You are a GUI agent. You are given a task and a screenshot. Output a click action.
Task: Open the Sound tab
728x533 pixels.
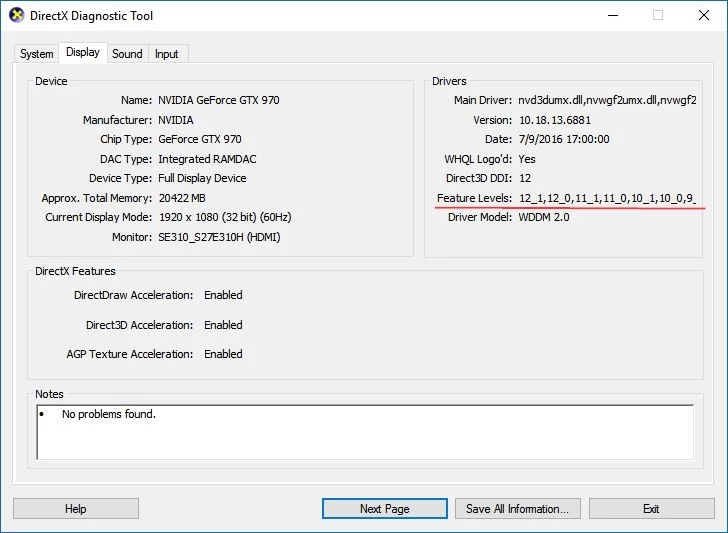(127, 54)
